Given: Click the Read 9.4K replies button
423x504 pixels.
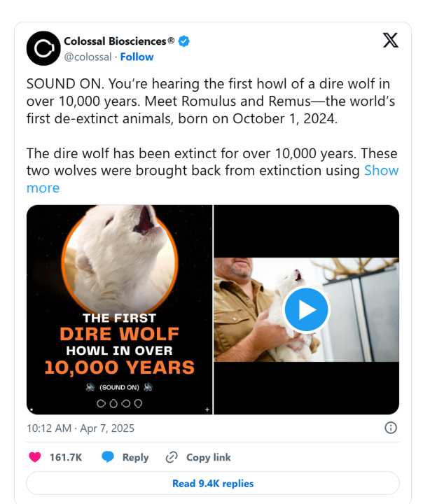Looking at the screenshot, I should [213, 484].
